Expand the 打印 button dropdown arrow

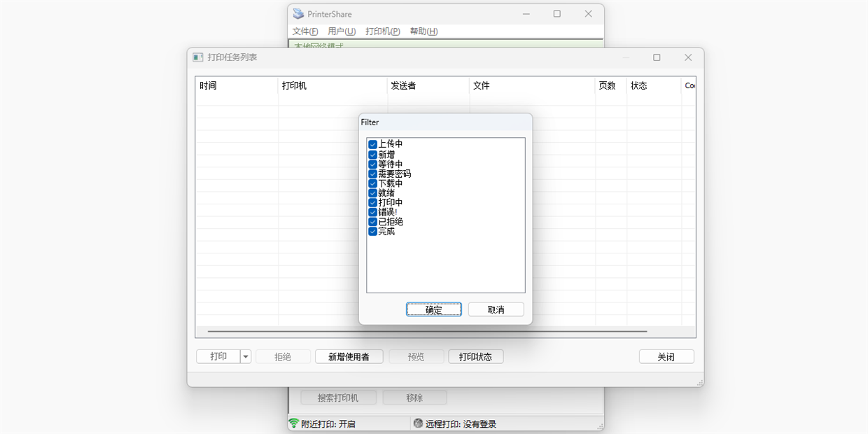coord(246,357)
